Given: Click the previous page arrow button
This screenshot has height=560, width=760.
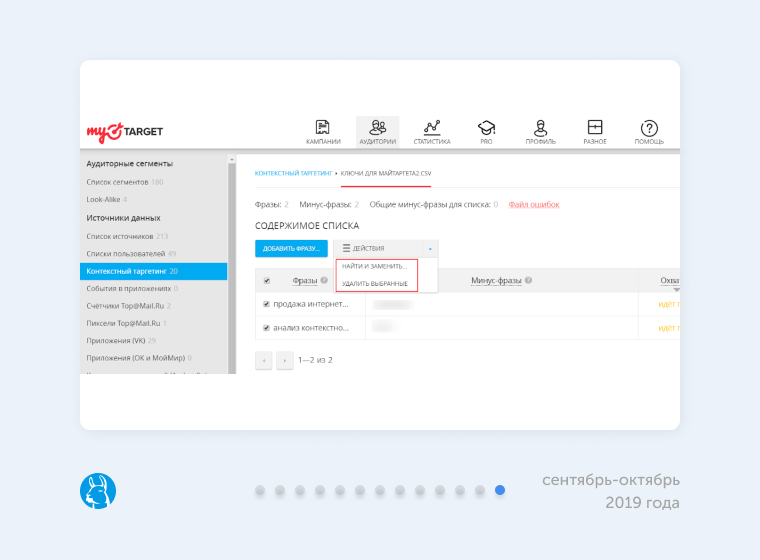Looking at the screenshot, I should [264, 360].
